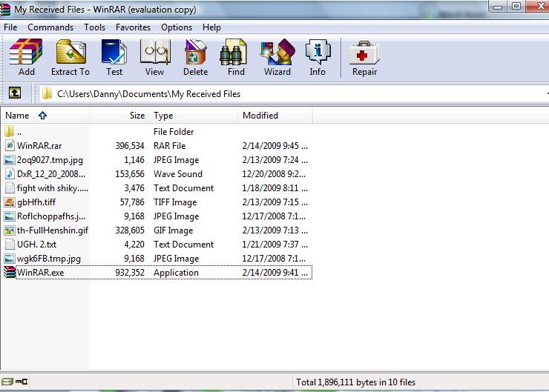Select the WinRAR.exe application icon
Screen dimensions: 549x392
[10, 272]
